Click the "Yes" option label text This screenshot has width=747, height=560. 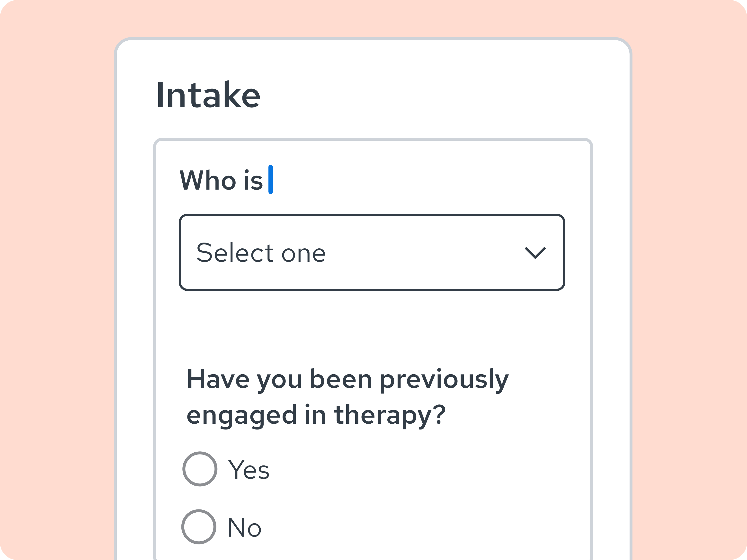pos(249,470)
